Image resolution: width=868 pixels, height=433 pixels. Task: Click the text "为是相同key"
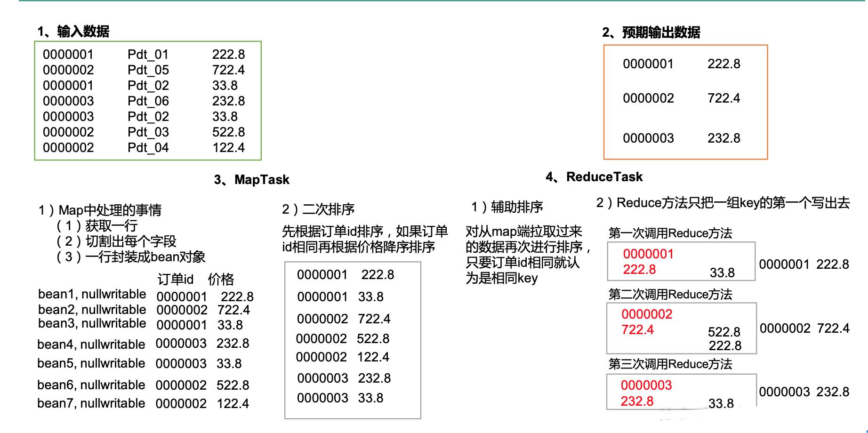click(502, 278)
